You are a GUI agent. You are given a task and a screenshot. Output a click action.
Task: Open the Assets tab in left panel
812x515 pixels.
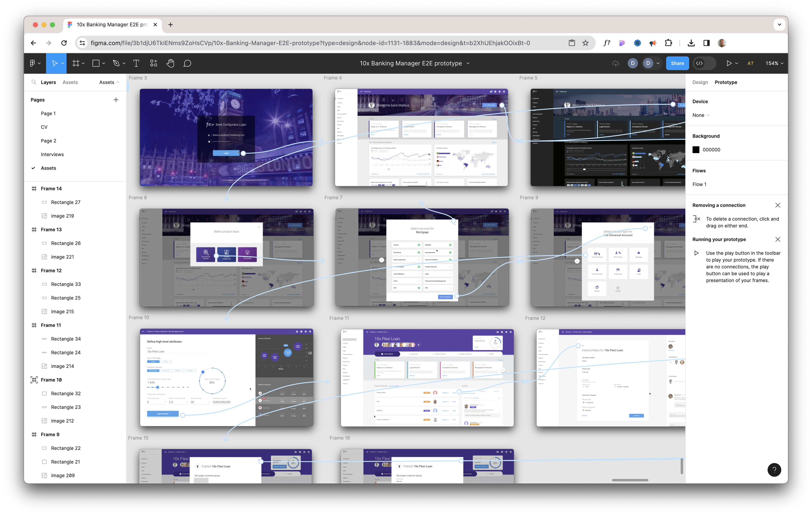(x=70, y=82)
